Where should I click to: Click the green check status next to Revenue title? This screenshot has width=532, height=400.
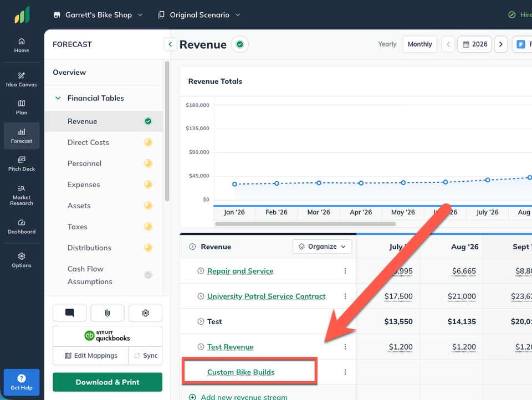click(x=240, y=44)
